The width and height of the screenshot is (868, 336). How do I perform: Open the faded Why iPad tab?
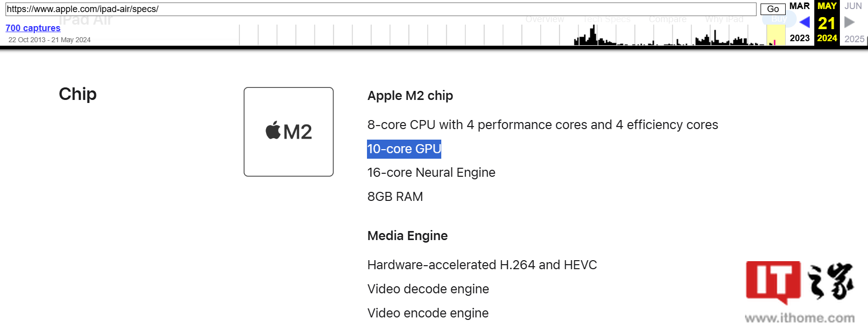[x=724, y=19]
